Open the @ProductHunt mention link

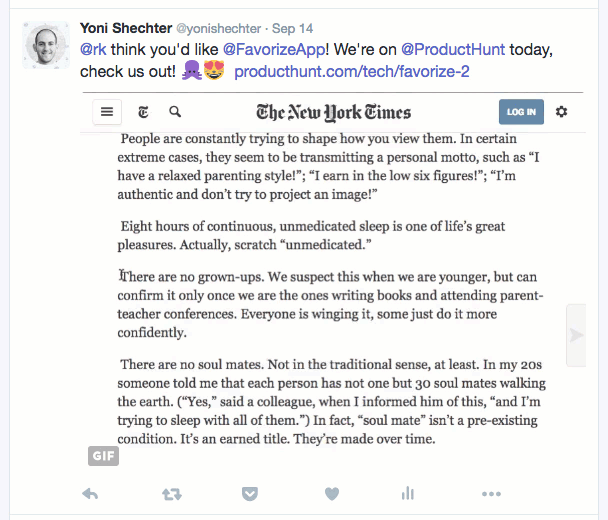[x=453, y=50]
